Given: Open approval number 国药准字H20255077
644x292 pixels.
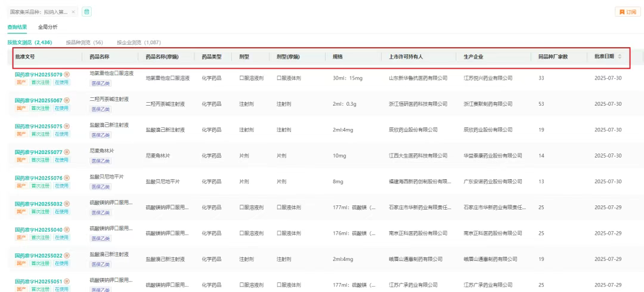Looking at the screenshot, I should pyautogui.click(x=39, y=153).
